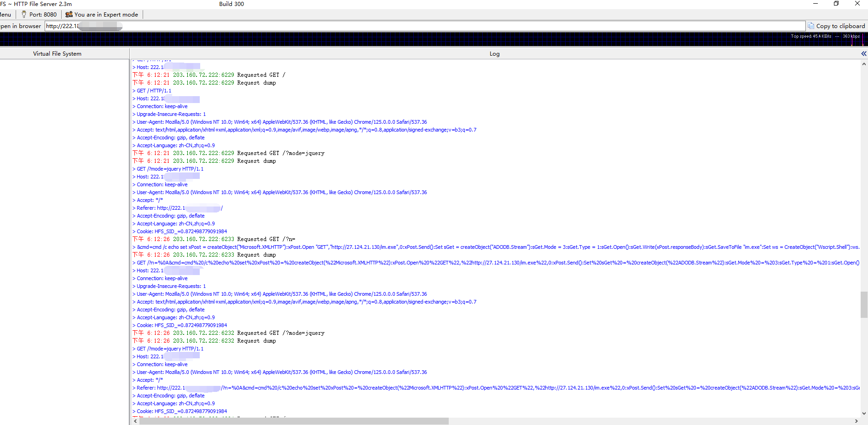Image resolution: width=868 pixels, height=425 pixels.
Task: Select the log line 'GET / HTTP/1.1'
Action: [x=152, y=91]
